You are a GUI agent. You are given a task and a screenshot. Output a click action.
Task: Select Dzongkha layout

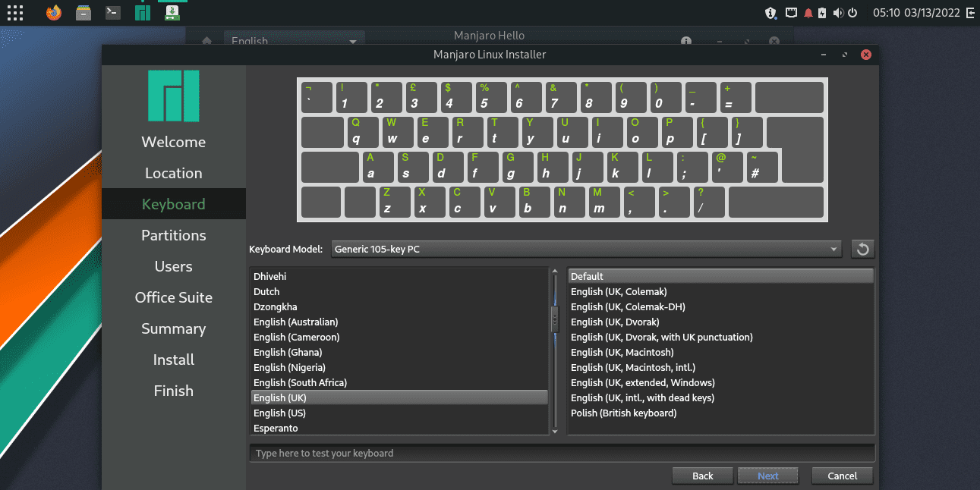click(399, 306)
